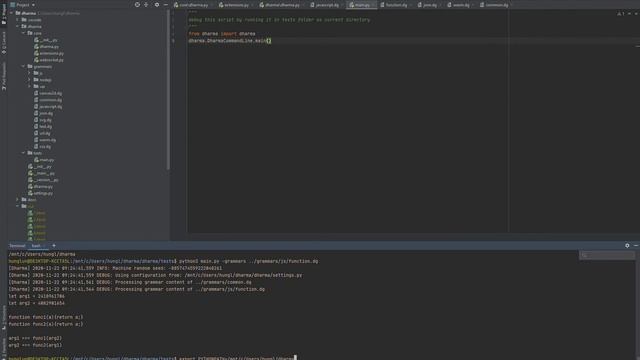Click the tests folder icon in tree

(x=30, y=153)
